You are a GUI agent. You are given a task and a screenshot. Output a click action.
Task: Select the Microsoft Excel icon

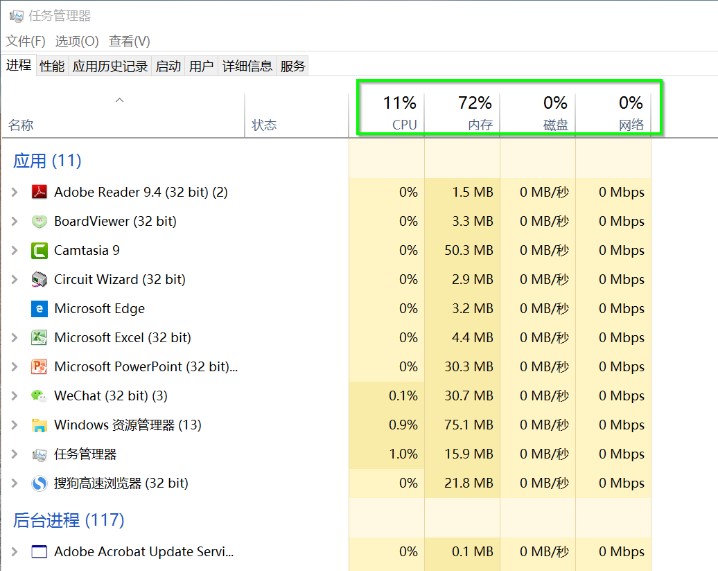[39, 337]
